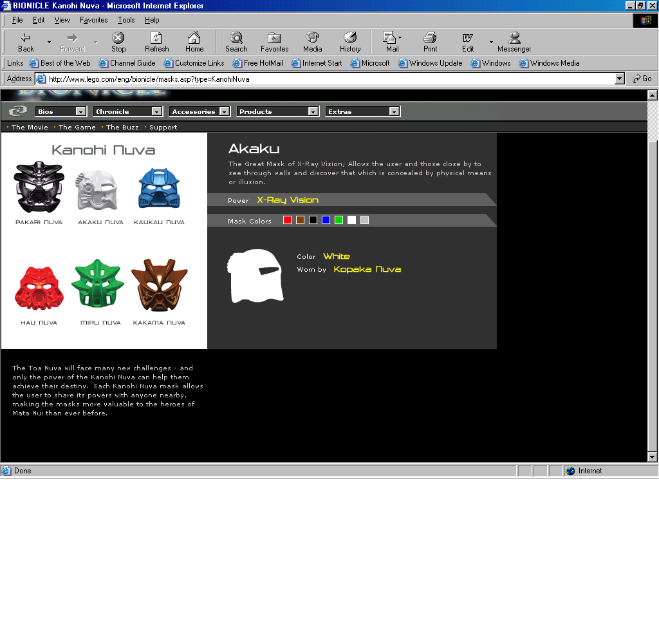Open the Bios dropdown menu
This screenshot has width=659, height=644.
click(x=60, y=111)
